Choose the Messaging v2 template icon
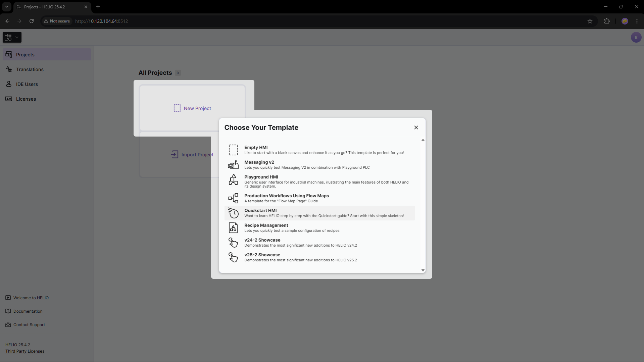The image size is (644, 362). (x=233, y=165)
